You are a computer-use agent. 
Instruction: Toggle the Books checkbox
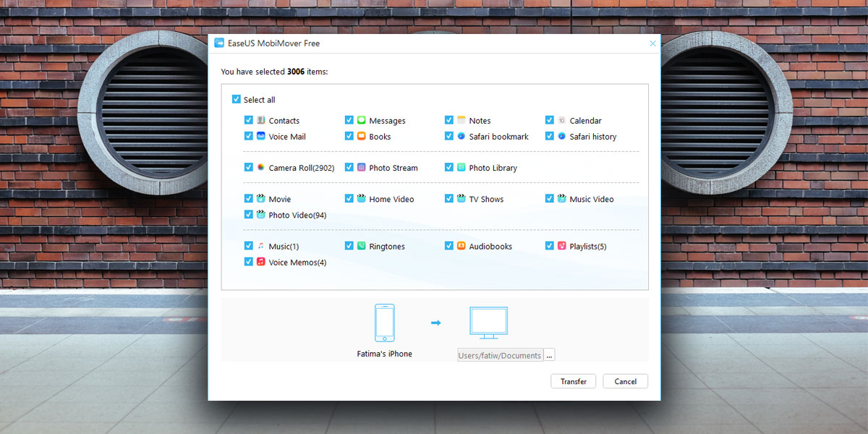[349, 136]
